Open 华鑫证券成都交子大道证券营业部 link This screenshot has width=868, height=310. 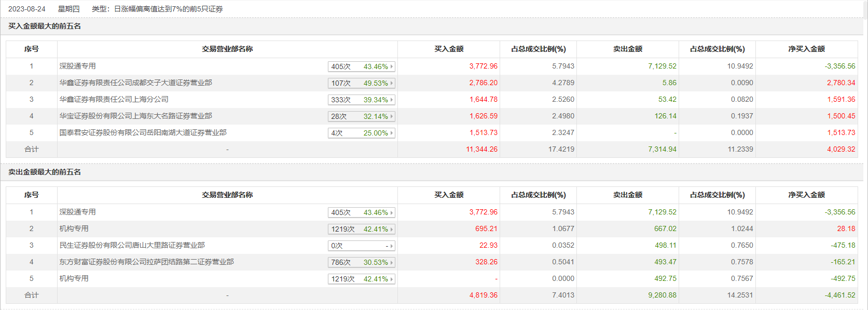coord(135,83)
